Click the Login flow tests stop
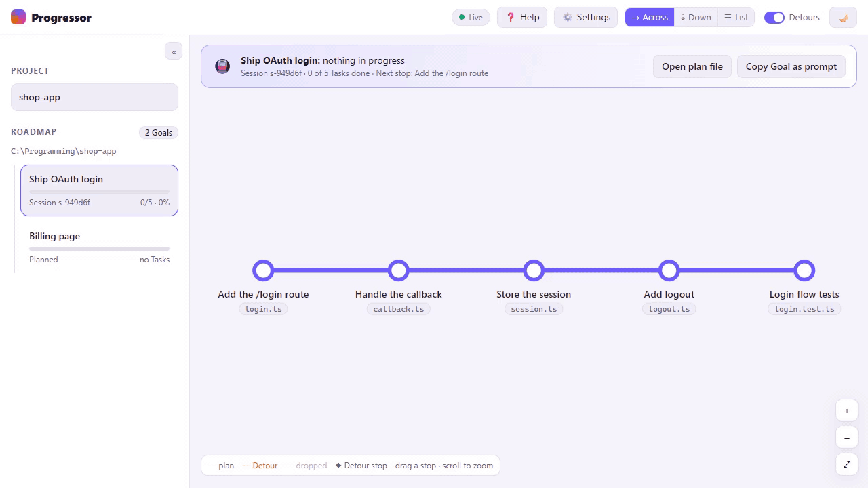 (x=804, y=270)
